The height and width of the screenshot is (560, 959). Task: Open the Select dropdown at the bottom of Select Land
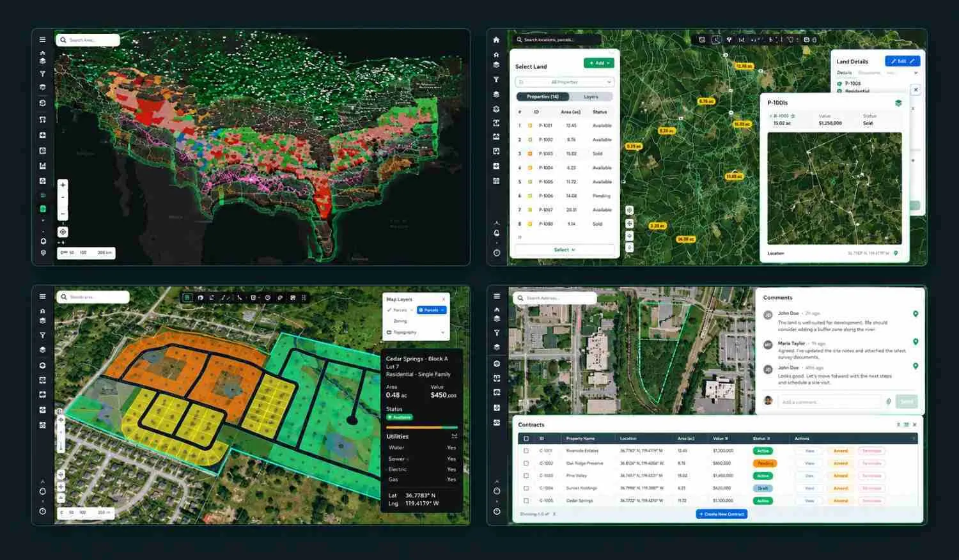coord(565,250)
